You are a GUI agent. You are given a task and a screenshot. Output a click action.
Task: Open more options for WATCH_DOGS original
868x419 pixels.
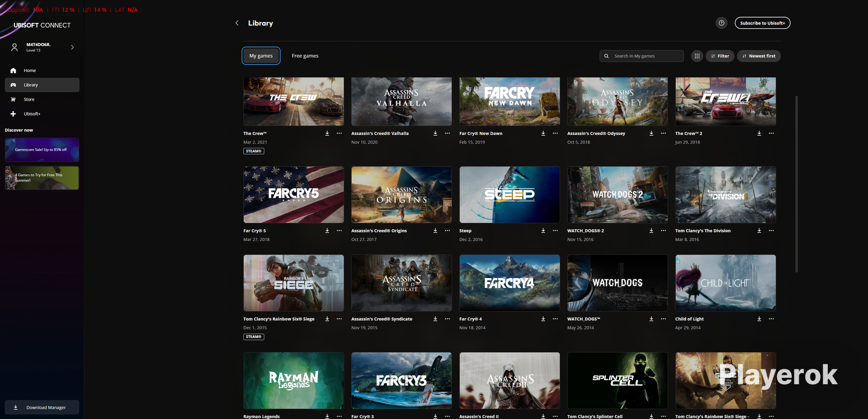point(663,319)
